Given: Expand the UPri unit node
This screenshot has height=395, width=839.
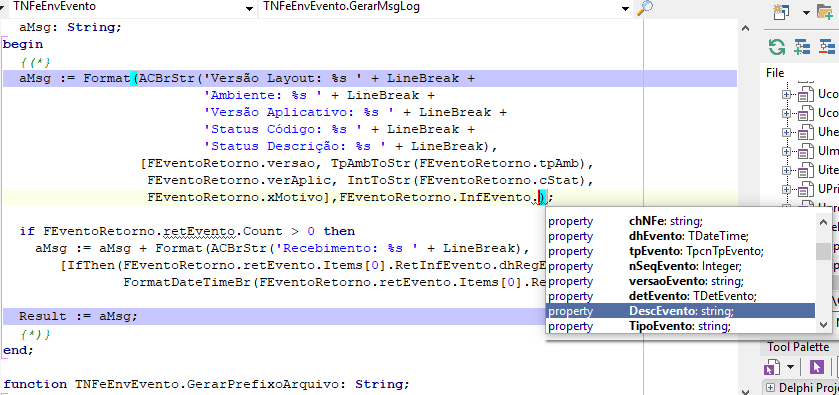Looking at the screenshot, I should (x=786, y=189).
